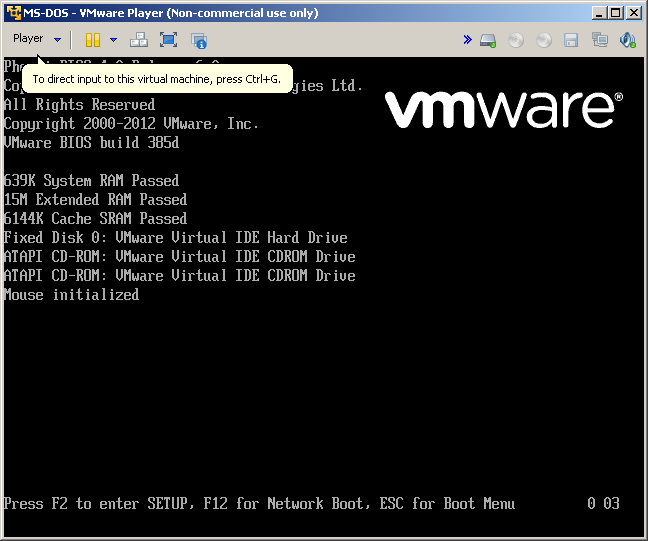Image resolution: width=648 pixels, height=541 pixels.
Task: Open the Player menu
Action: coord(28,38)
